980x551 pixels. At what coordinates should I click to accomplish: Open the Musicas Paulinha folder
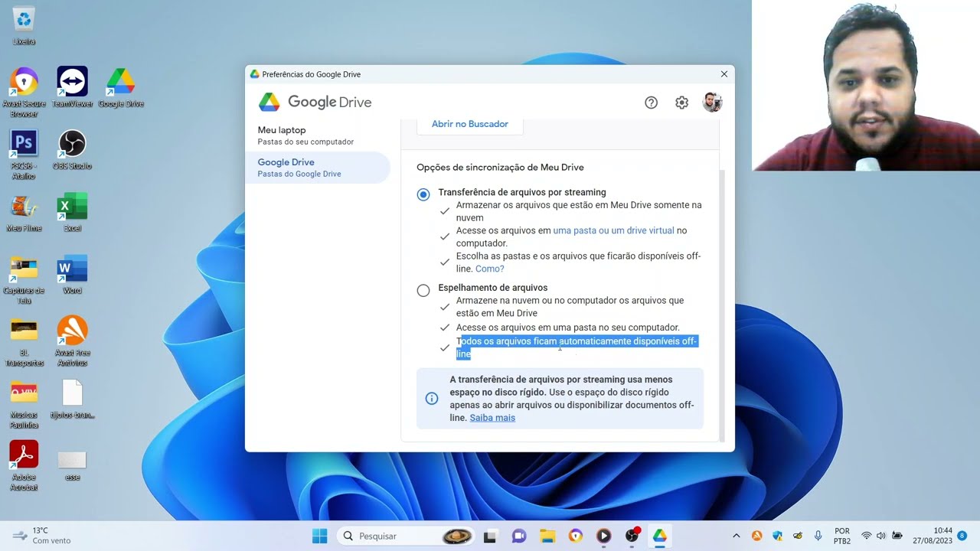point(24,404)
